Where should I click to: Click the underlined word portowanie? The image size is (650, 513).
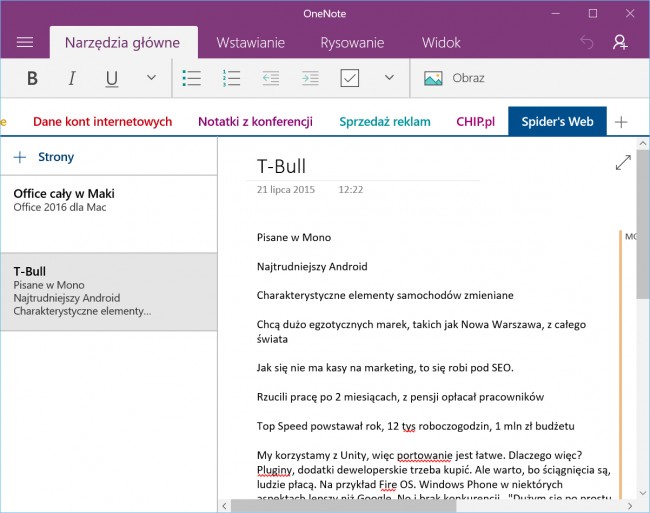[424, 455]
